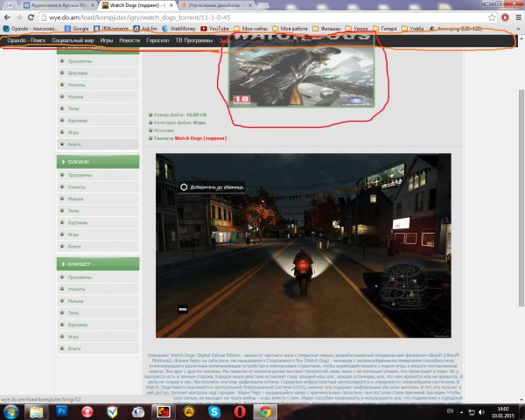Click the "Игры" file category link
The image size is (525, 420).
(199, 122)
